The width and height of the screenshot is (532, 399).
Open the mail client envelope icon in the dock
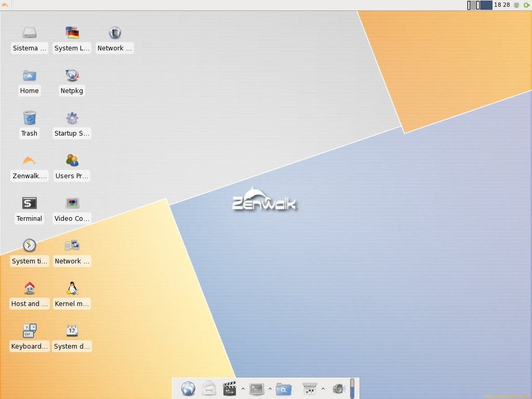coord(208,389)
